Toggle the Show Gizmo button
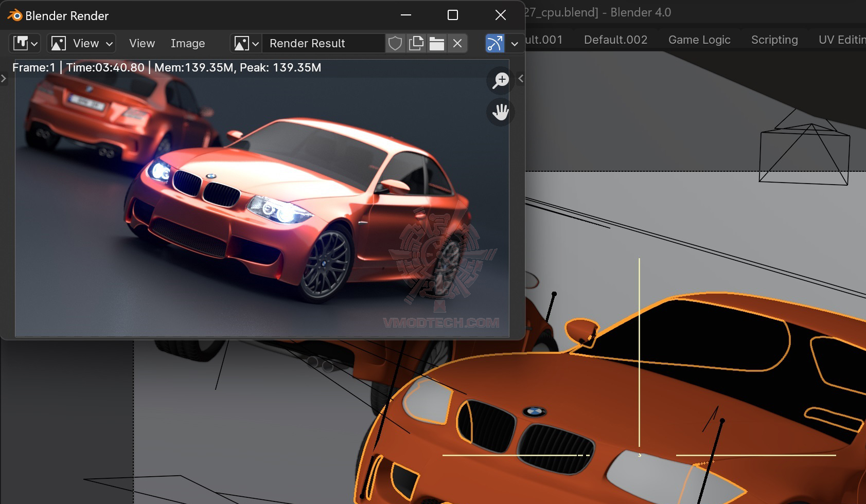The width and height of the screenshot is (866, 504). pos(495,43)
